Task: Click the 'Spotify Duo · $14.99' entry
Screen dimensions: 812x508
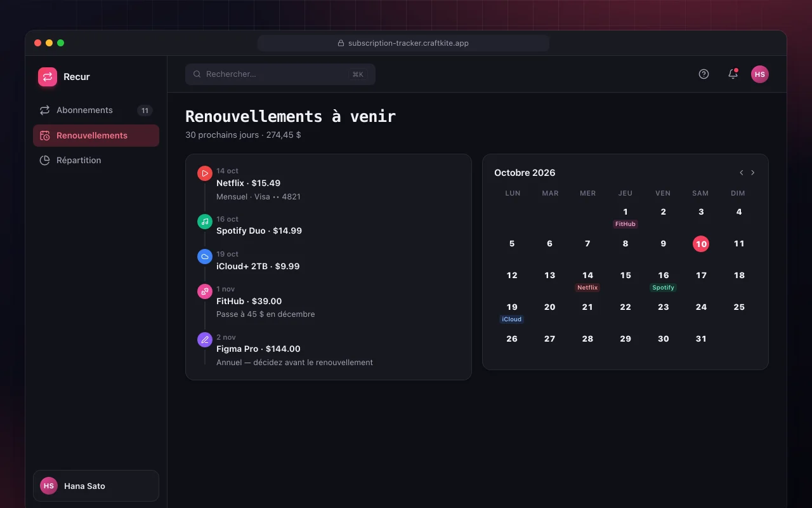Action: pyautogui.click(x=259, y=231)
